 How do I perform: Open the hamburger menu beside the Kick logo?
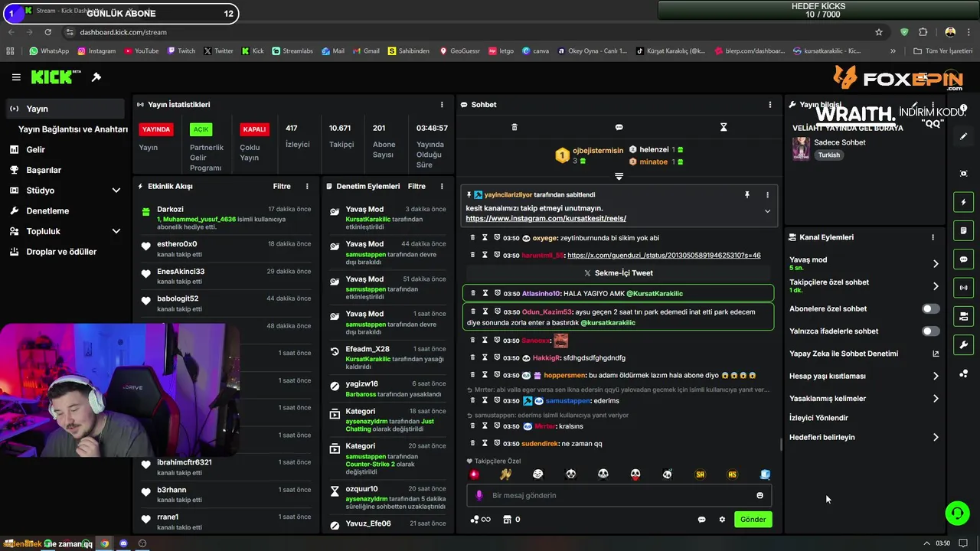tap(16, 77)
